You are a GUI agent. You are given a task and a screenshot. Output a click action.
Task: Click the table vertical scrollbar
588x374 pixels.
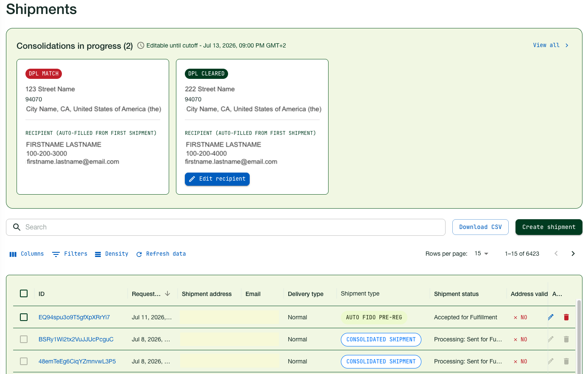pyautogui.click(x=579, y=337)
